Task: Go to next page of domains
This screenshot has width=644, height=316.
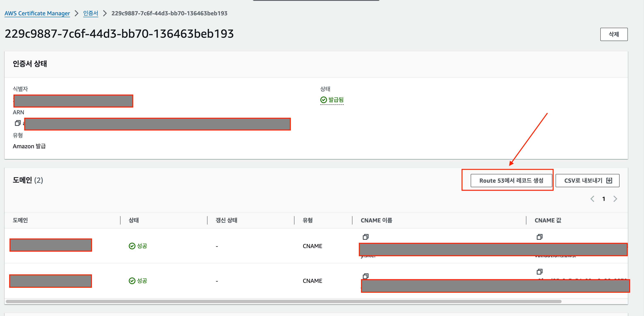Action: 615,199
